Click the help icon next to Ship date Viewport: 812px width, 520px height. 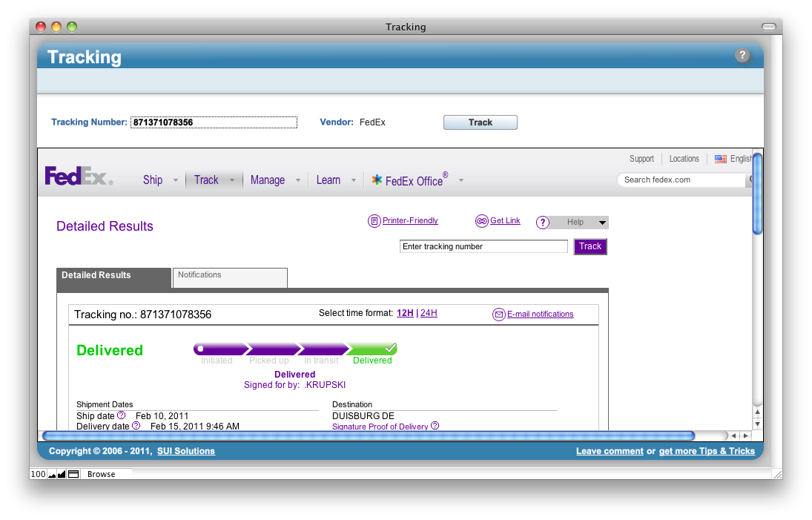[x=121, y=415]
